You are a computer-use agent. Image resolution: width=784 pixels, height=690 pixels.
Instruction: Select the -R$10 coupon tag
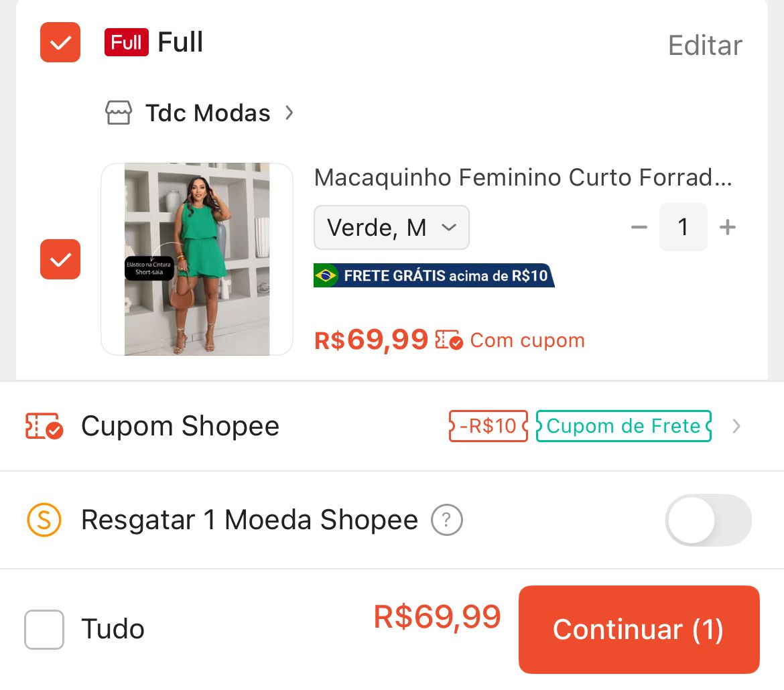(x=488, y=425)
